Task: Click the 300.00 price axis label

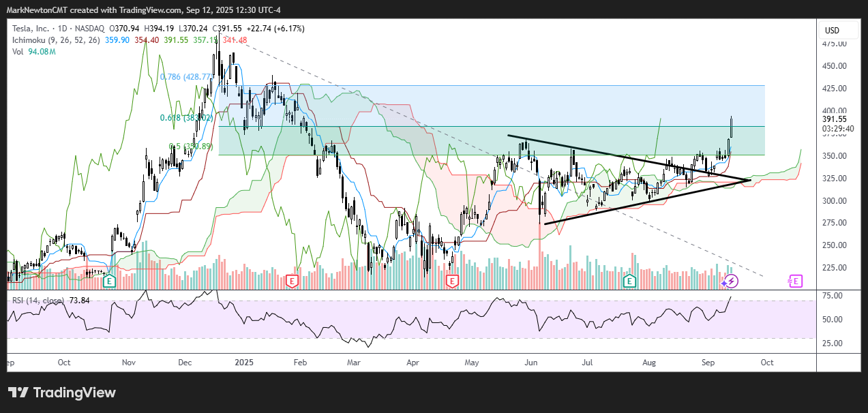Action: 835,201
